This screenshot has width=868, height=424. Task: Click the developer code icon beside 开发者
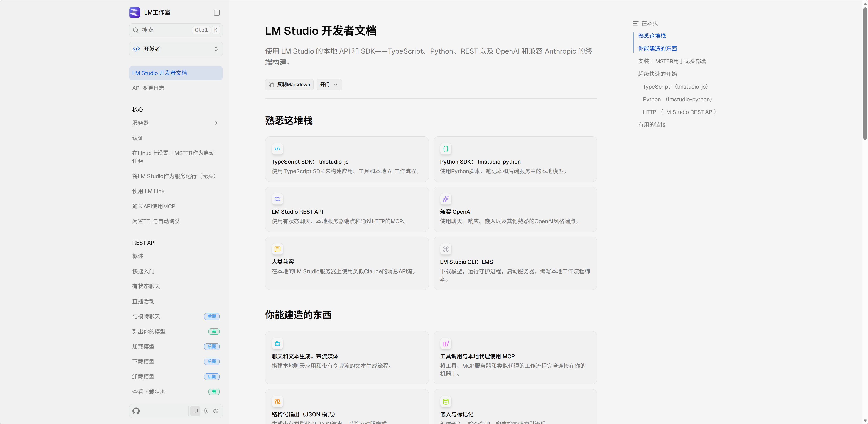(x=137, y=49)
